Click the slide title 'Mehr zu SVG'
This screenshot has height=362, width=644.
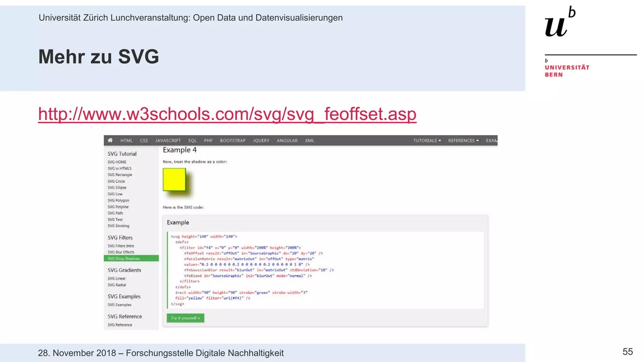pyautogui.click(x=98, y=57)
